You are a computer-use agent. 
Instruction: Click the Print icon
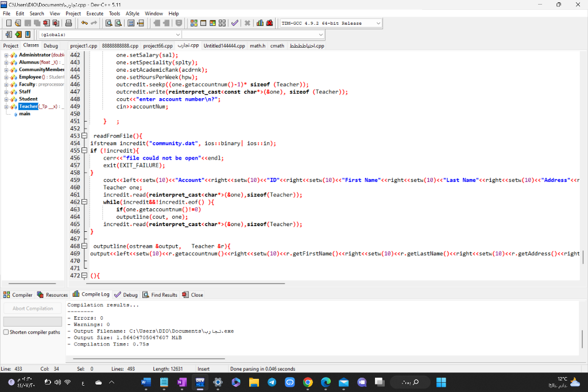pos(69,23)
